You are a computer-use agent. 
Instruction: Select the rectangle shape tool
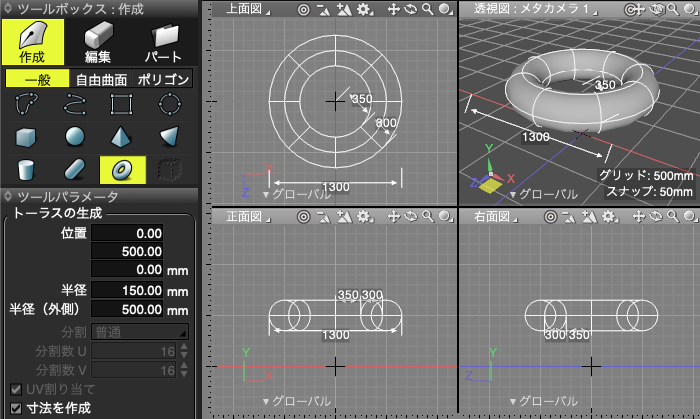click(123, 104)
